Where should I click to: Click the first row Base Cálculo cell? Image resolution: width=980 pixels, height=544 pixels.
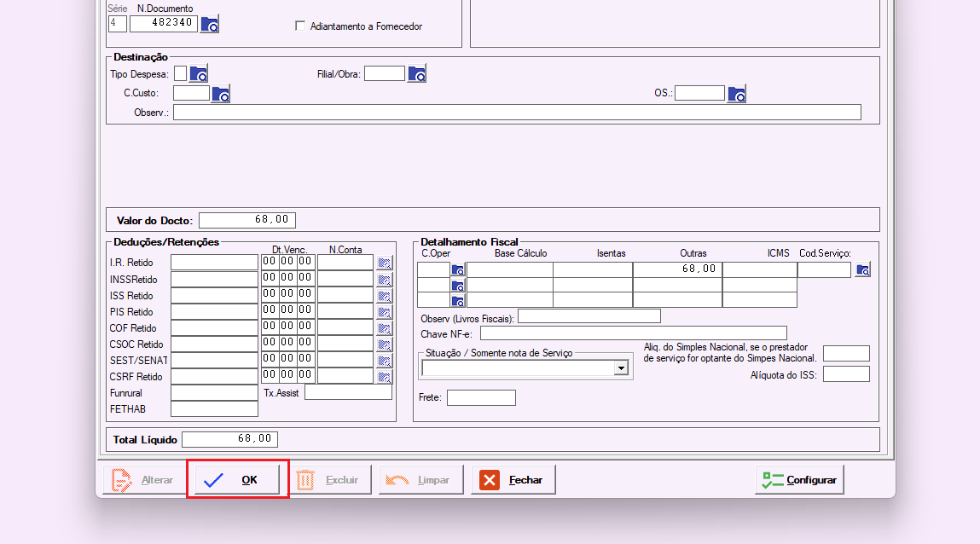[510, 269]
